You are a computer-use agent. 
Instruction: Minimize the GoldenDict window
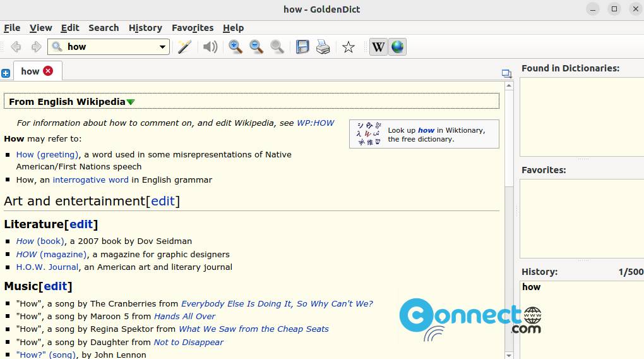[593, 9]
